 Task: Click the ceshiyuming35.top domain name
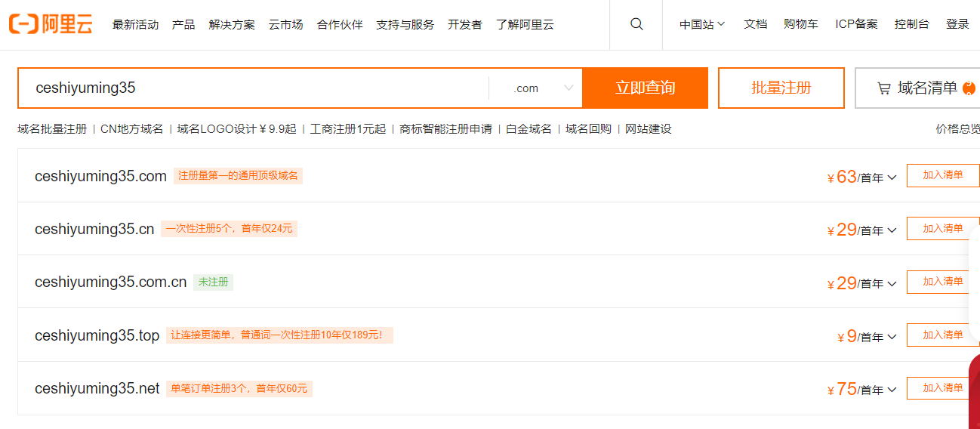pos(97,335)
